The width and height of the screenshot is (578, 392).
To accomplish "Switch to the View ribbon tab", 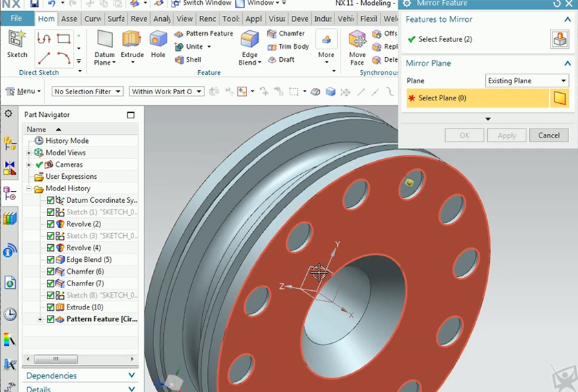I will (184, 19).
